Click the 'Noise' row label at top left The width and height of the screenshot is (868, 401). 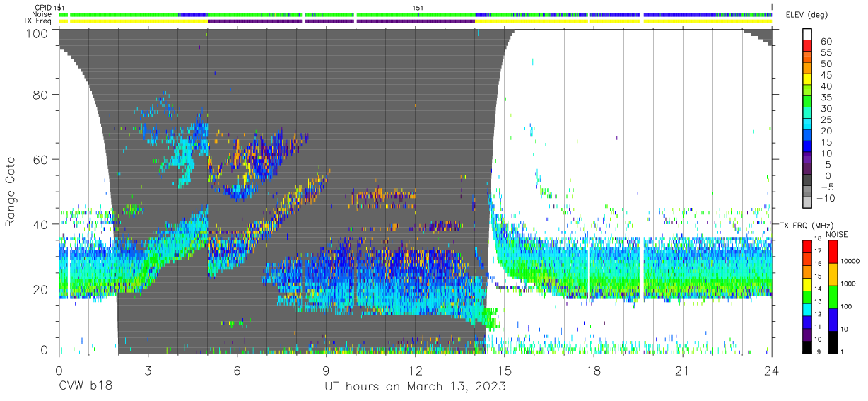click(x=42, y=14)
